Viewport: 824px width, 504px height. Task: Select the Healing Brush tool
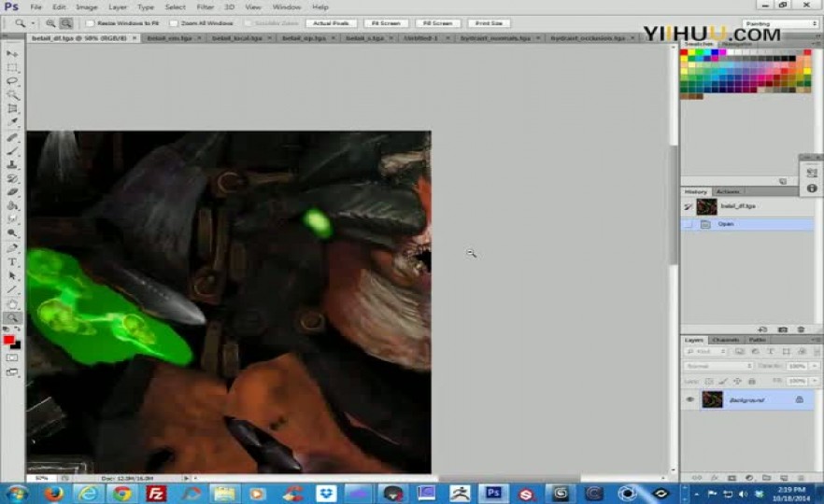tap(12, 137)
